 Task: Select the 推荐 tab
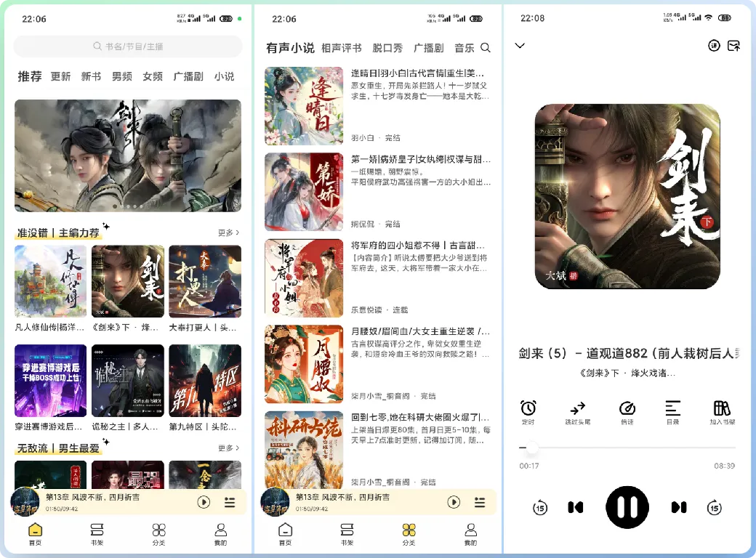[30, 76]
